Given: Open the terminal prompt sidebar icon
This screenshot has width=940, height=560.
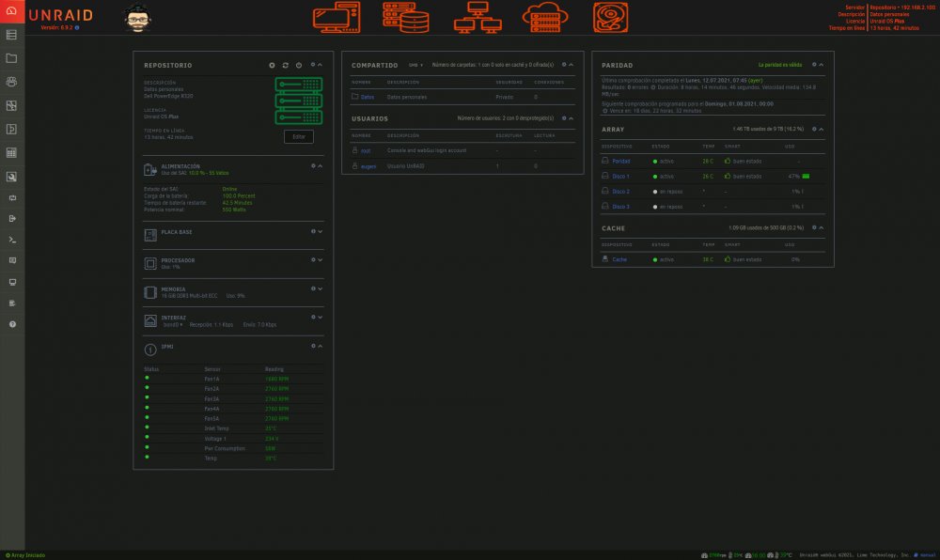Looking at the screenshot, I should [x=12, y=240].
